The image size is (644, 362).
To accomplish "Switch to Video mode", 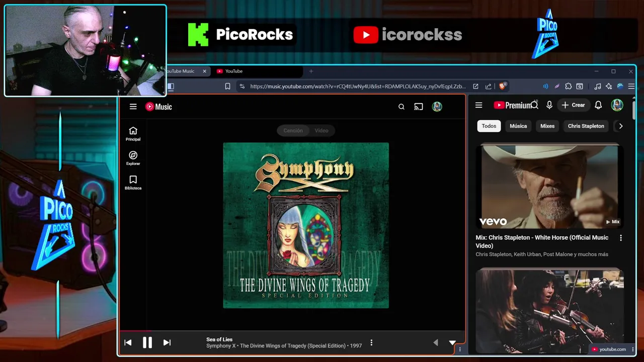I will pos(321,131).
